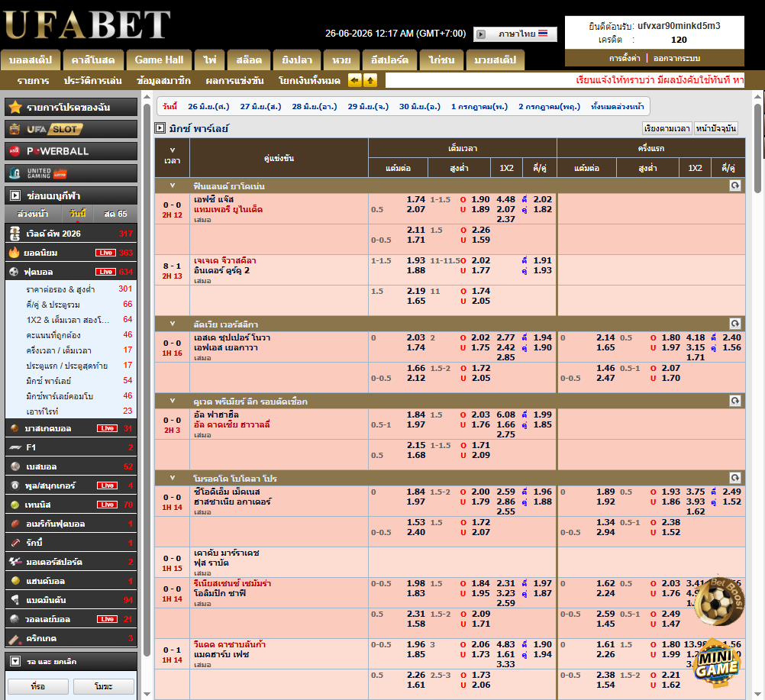The height and width of the screenshot is (700, 765).
Task: Select ยอดนิยม popular flame category
Action: [71, 253]
